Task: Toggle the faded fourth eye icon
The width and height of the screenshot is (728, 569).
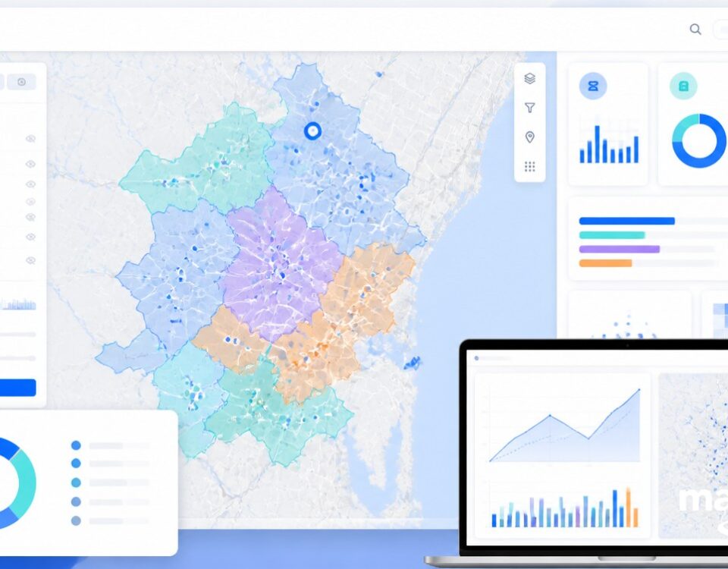Action: pos(30,202)
